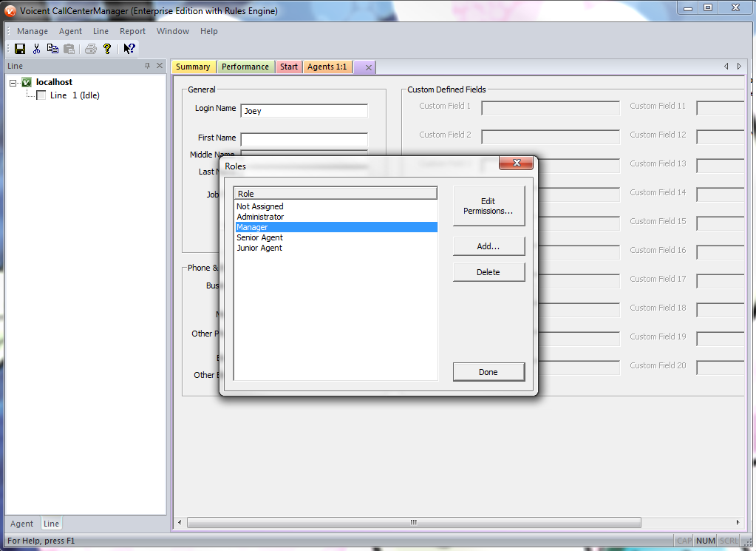Click the Paste clipboard icon

point(69,49)
